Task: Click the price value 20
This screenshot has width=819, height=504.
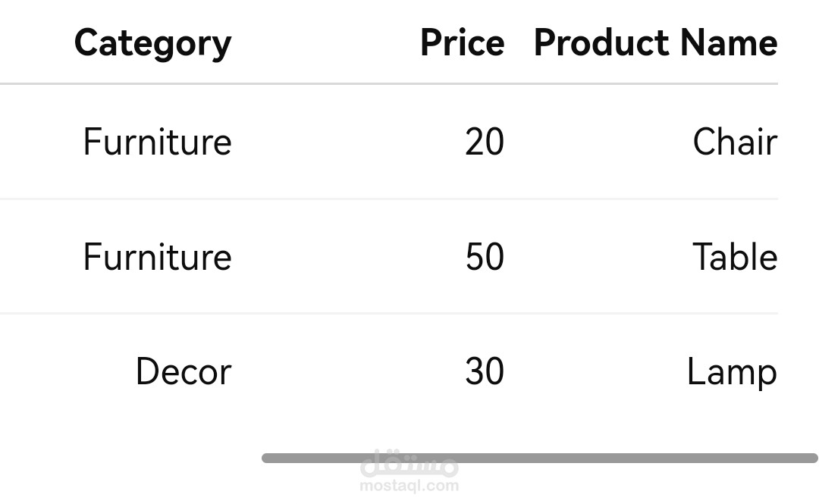Action: (485, 142)
